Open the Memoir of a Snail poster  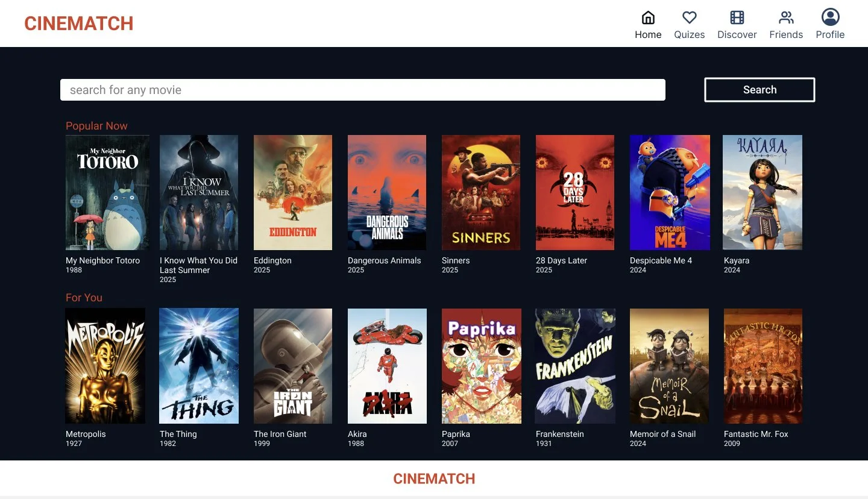click(x=669, y=366)
